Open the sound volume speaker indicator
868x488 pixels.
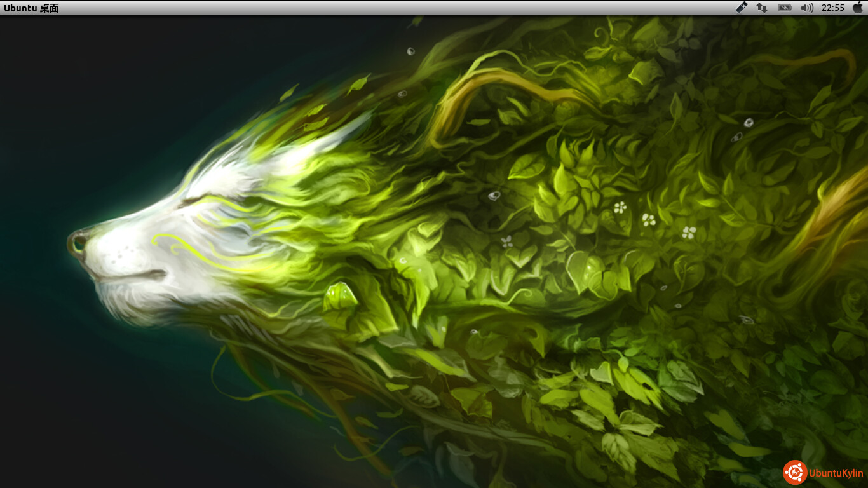pos(807,8)
